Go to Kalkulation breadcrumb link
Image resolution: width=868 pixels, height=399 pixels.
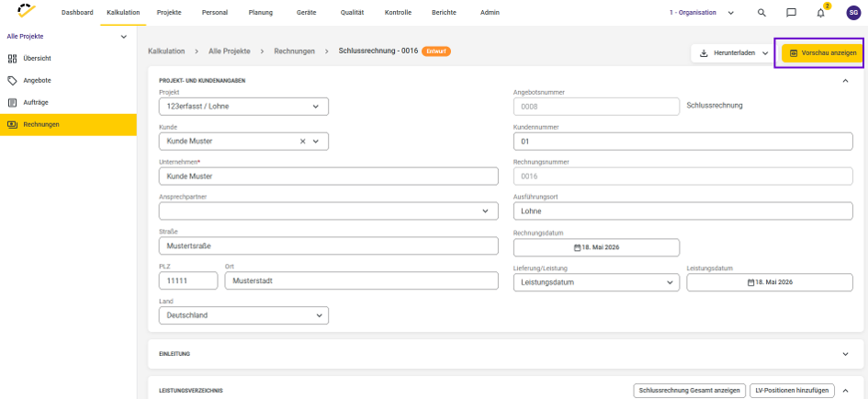click(x=166, y=51)
